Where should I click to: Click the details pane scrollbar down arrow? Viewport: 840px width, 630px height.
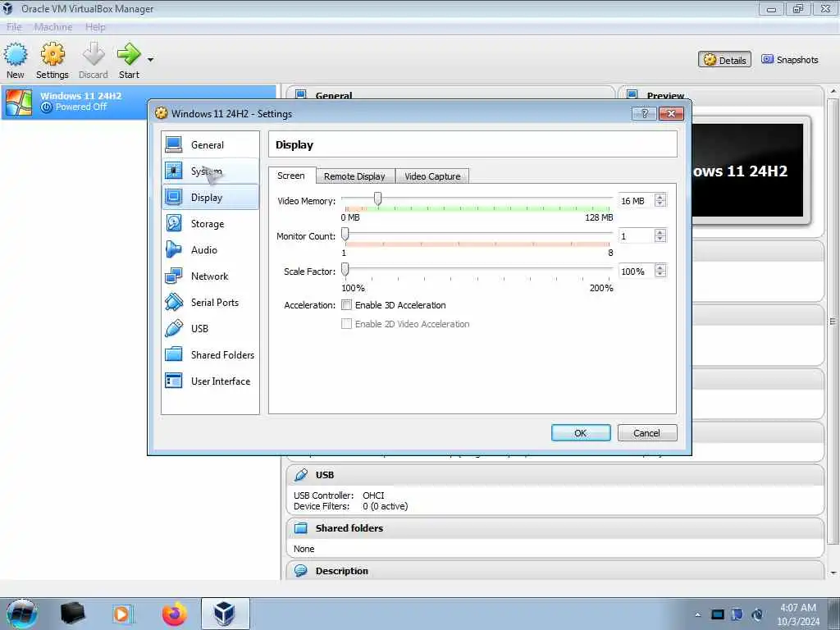pyautogui.click(x=833, y=573)
